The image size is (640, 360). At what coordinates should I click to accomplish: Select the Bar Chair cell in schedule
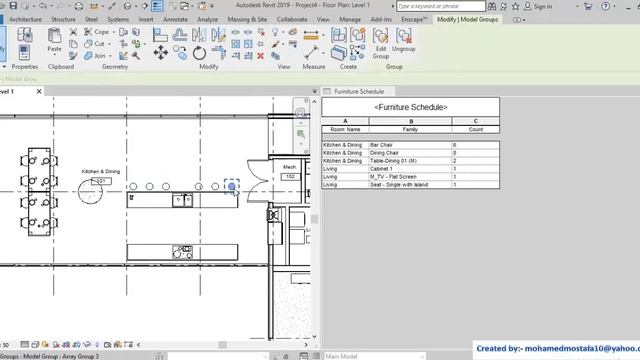[410, 145]
